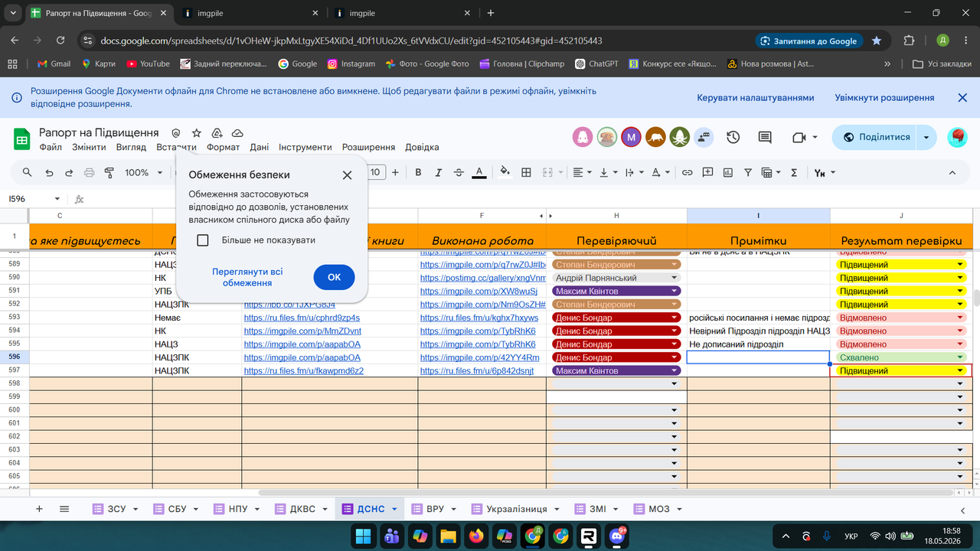Check the Більше не показувати checkbox
The image size is (980, 551).
(203, 240)
